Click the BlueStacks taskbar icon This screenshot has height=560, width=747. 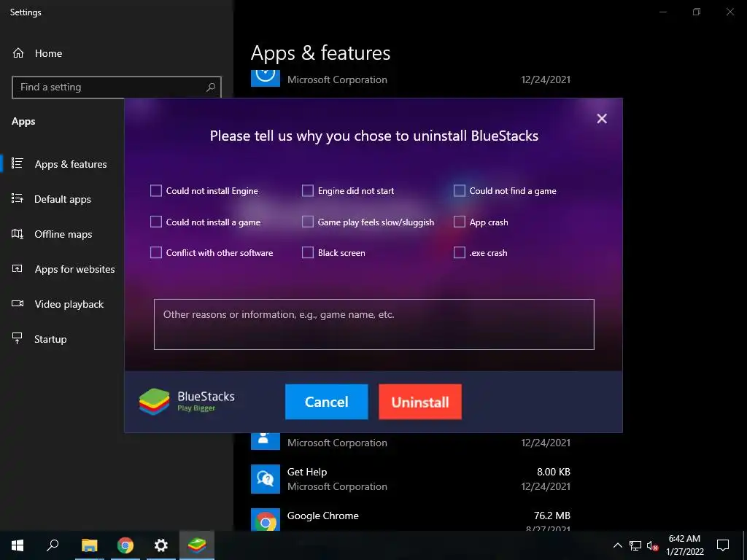click(x=197, y=545)
